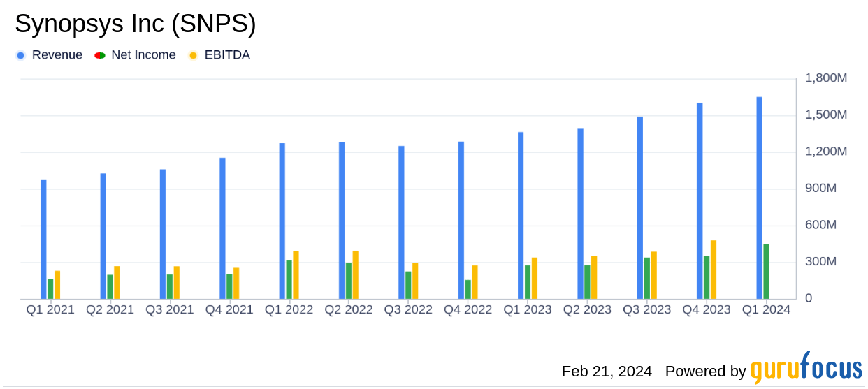The width and height of the screenshot is (868, 389).
Task: Open the gurufocus logo link
Action: pyautogui.click(x=806, y=369)
